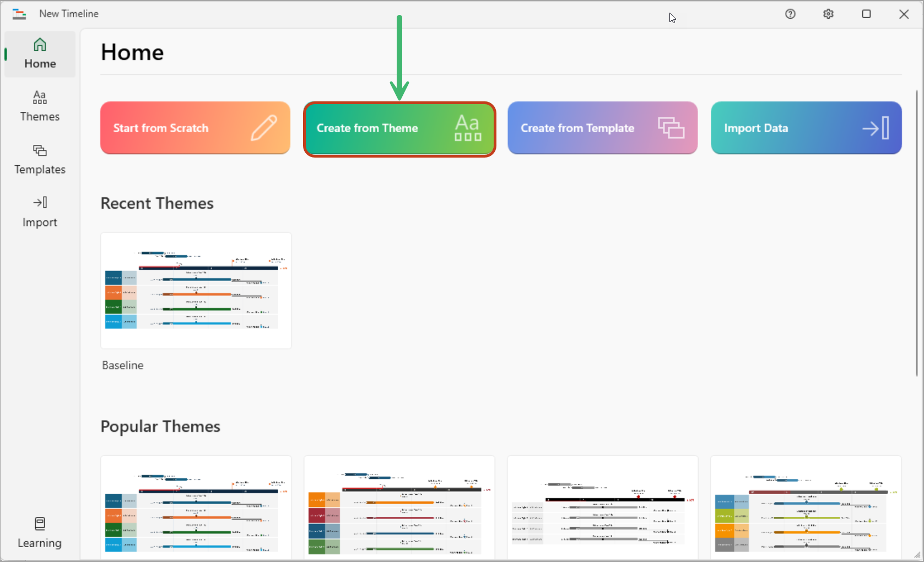Image resolution: width=924 pixels, height=562 pixels.
Task: Click the app logo in title bar
Action: (19, 13)
